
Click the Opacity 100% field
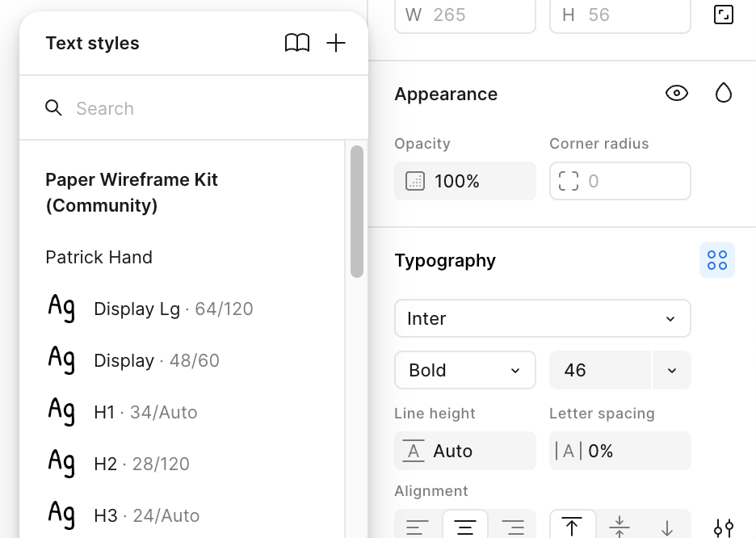464,181
